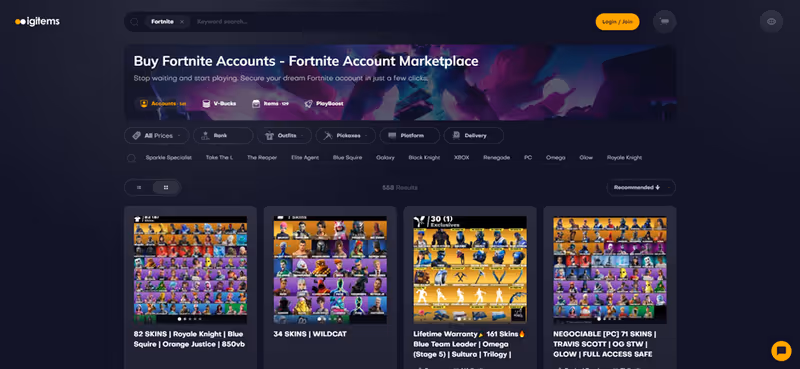
Task: Switch to list view layout
Action: [x=139, y=187]
